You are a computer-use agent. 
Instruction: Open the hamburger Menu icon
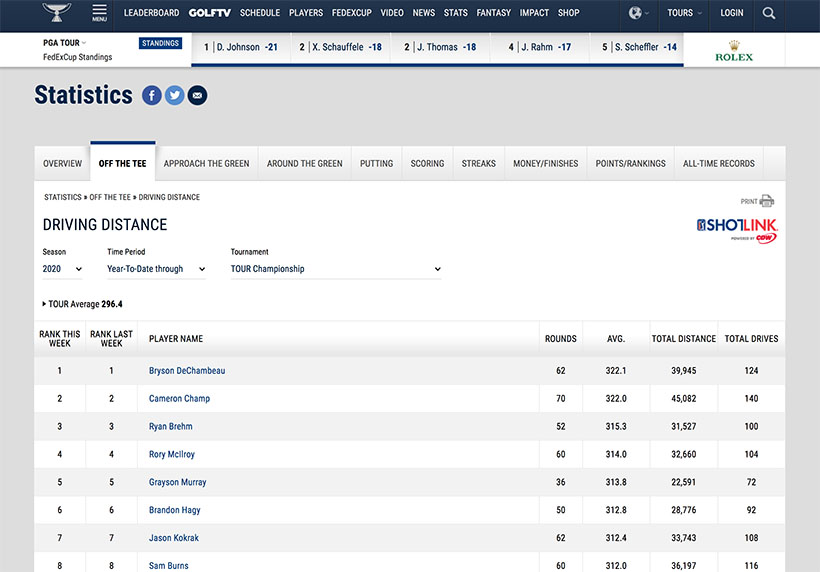(99, 13)
